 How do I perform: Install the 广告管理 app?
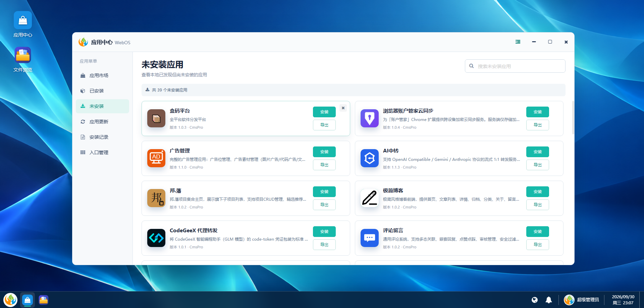[x=324, y=152]
